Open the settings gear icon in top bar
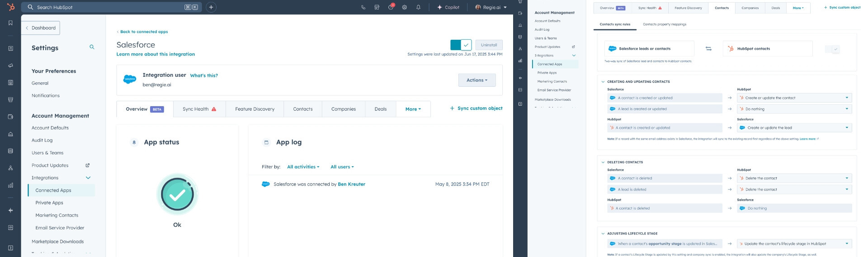The width and height of the screenshot is (868, 257). (x=405, y=7)
